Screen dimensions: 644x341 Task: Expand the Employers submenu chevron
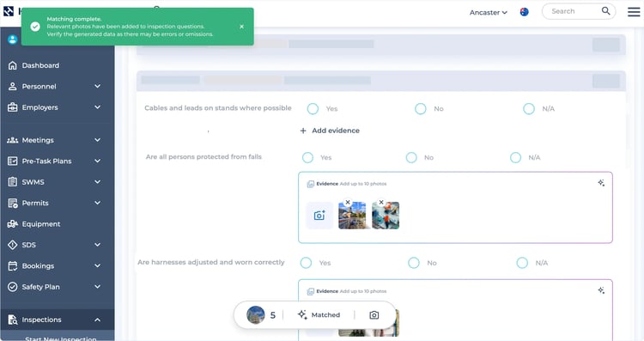click(97, 107)
